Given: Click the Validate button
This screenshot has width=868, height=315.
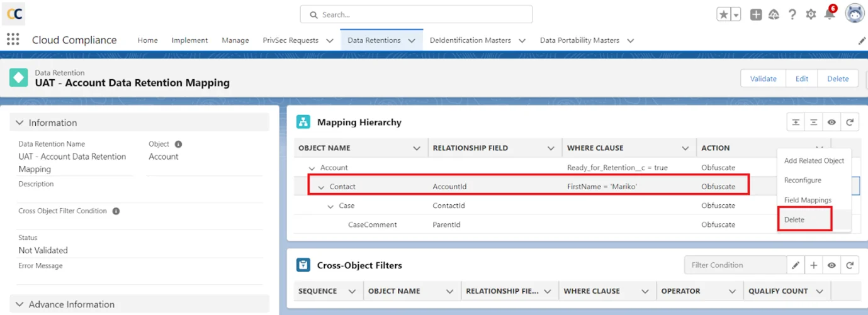Looking at the screenshot, I should tap(763, 79).
